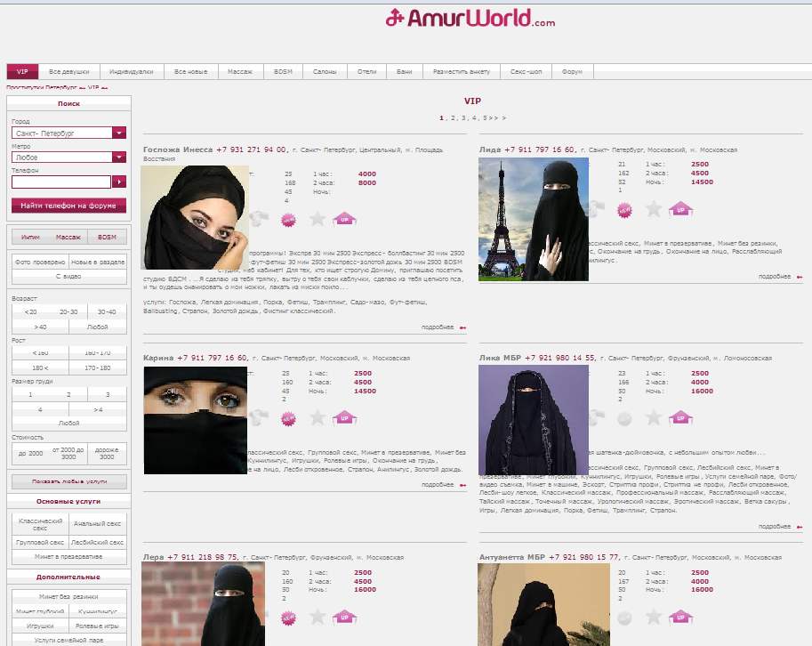Screen dimensions: 812x646
Task: Open 'подробнее' link in Лида's listing
Action: (x=774, y=277)
